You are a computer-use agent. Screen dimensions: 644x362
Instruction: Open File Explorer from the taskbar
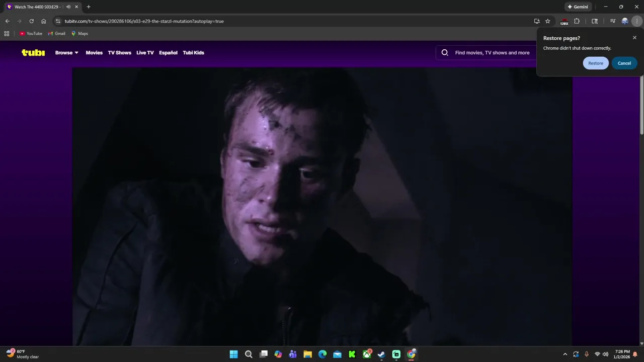307,354
